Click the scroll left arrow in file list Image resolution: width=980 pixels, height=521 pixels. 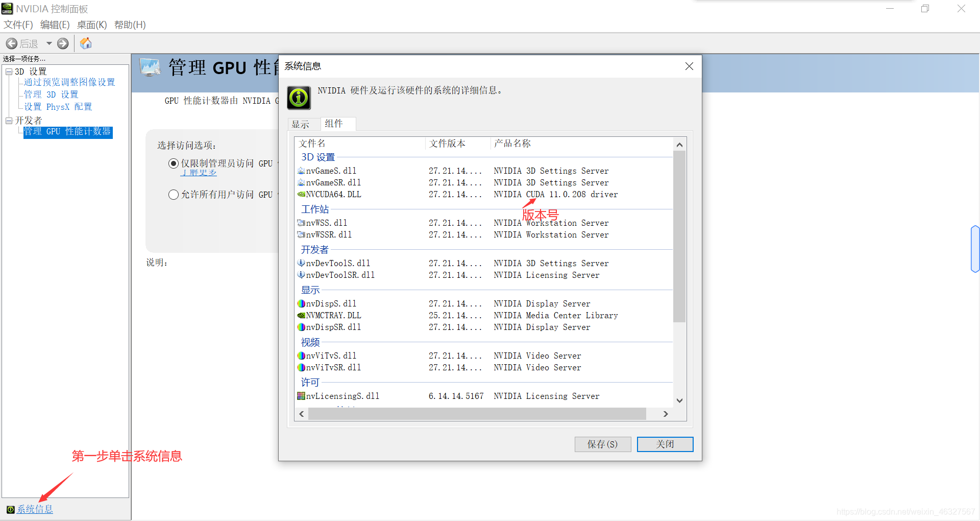point(302,414)
